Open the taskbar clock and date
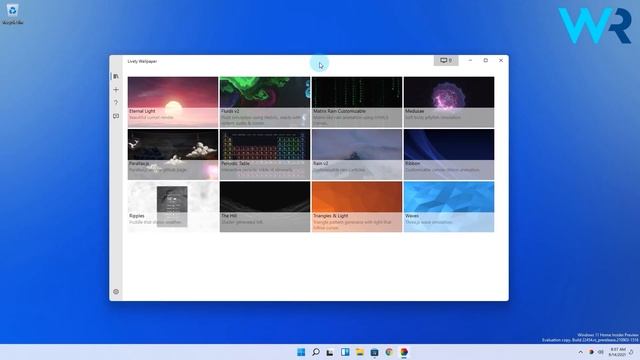 [618, 352]
